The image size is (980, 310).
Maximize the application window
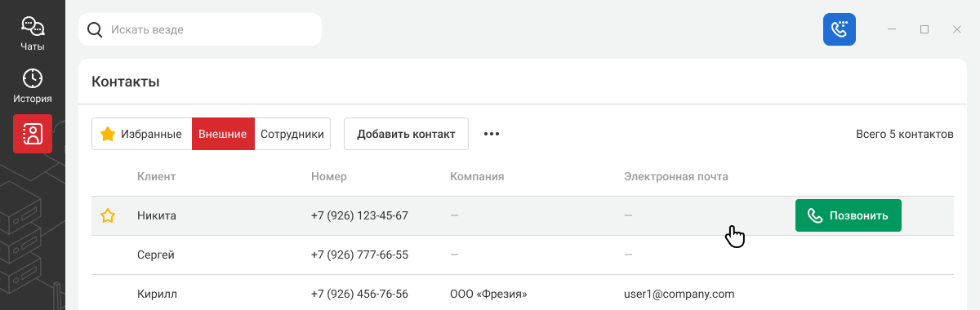point(924,29)
